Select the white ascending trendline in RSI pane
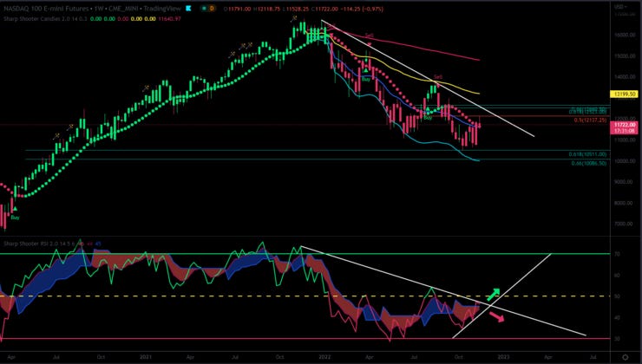The image size is (642, 364). [502, 296]
